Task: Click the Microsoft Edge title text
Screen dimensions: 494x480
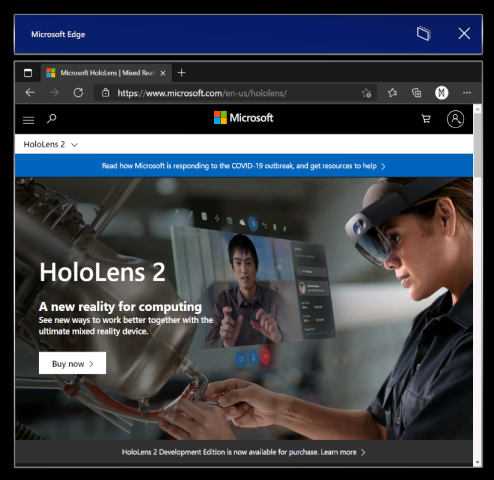Action: [58, 34]
